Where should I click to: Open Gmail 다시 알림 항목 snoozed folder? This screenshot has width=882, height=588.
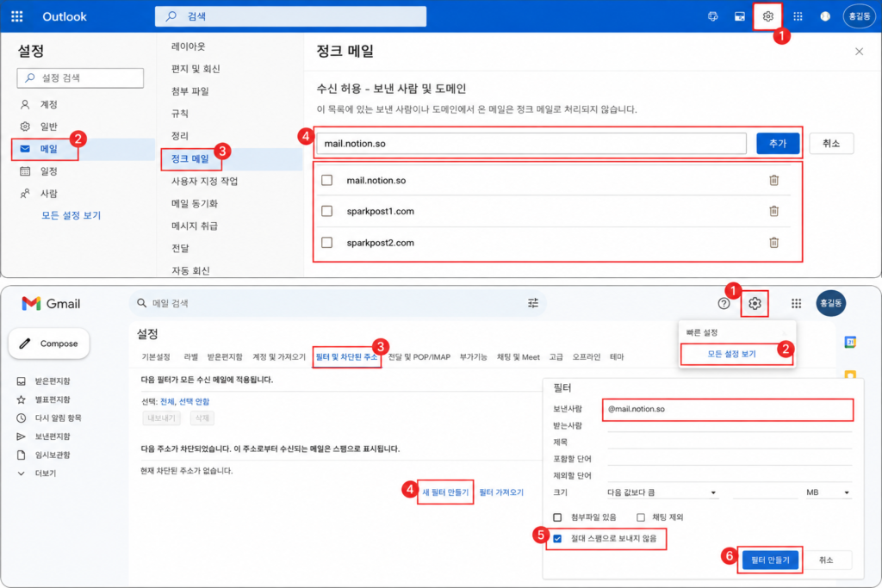58,418
